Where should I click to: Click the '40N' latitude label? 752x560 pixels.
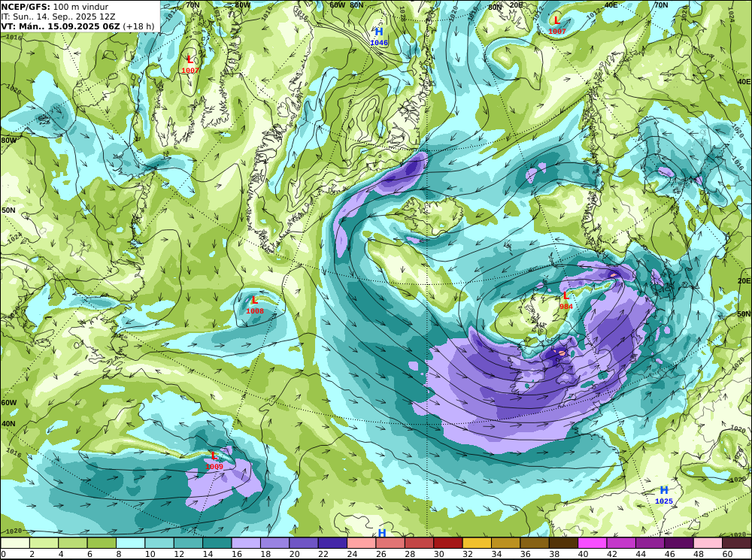(8, 424)
